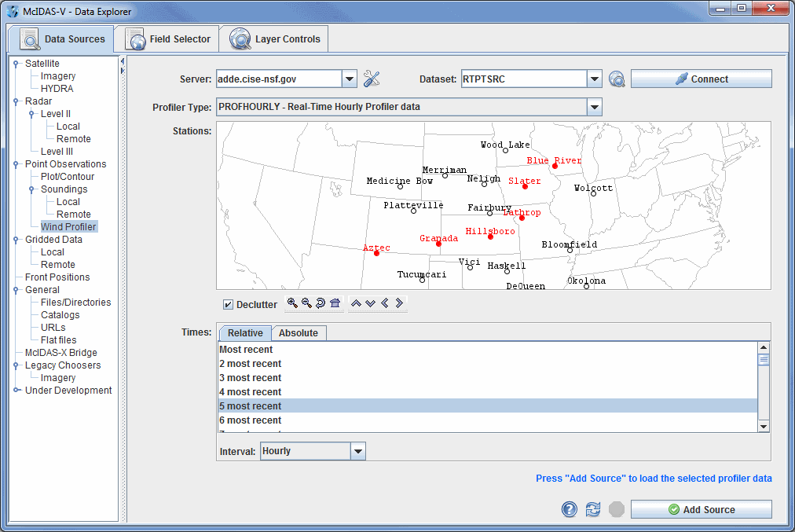
Task: Open McIDAS-X Bridge chooser
Action: (x=60, y=353)
